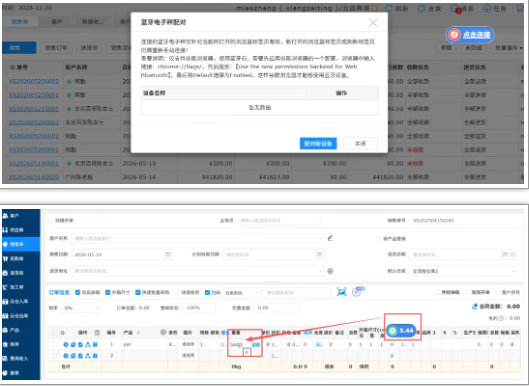Open the 业务员 salesperson dropdown
Screen dimensions: 529x386
pyautogui.click(x=281, y=220)
